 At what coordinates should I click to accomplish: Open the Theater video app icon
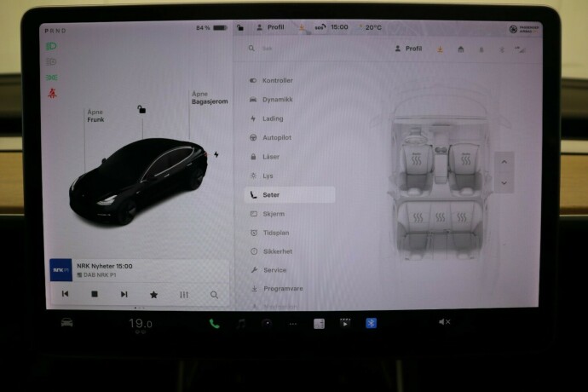pyautogui.click(x=345, y=323)
